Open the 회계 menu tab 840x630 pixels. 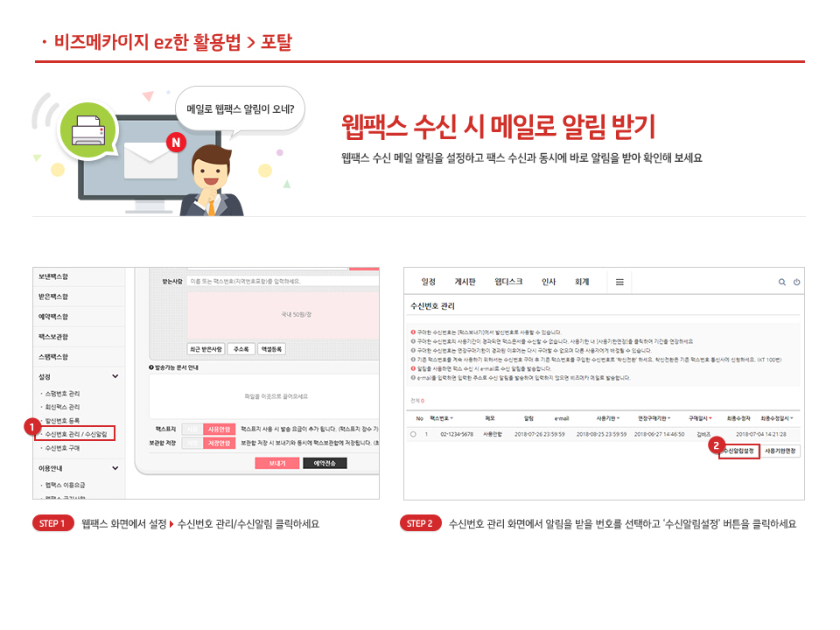(x=582, y=282)
